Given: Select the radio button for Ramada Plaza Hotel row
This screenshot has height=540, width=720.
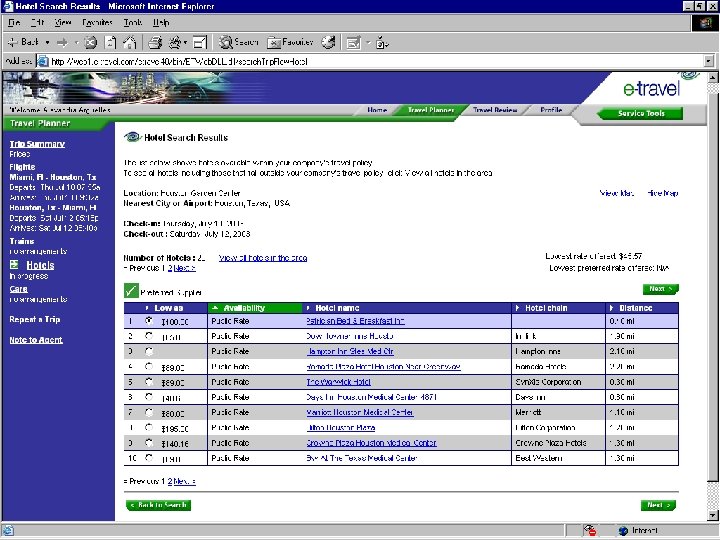Looking at the screenshot, I should [149, 366].
